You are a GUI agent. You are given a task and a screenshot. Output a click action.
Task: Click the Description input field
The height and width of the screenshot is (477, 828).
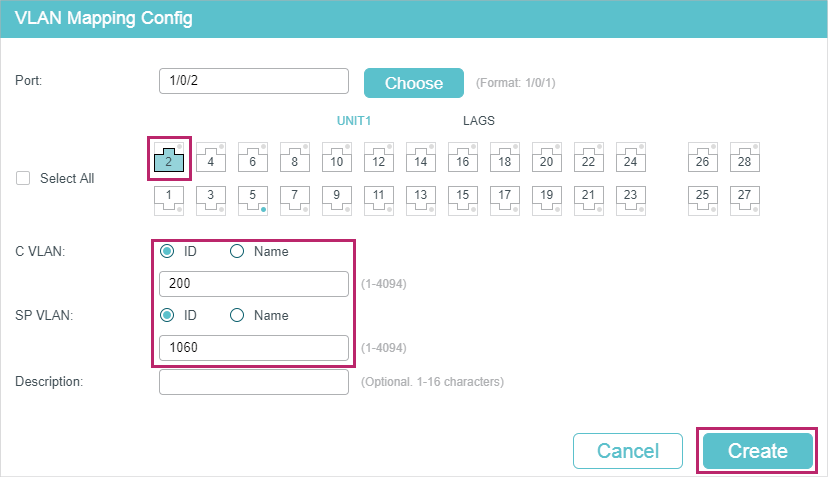(x=254, y=382)
